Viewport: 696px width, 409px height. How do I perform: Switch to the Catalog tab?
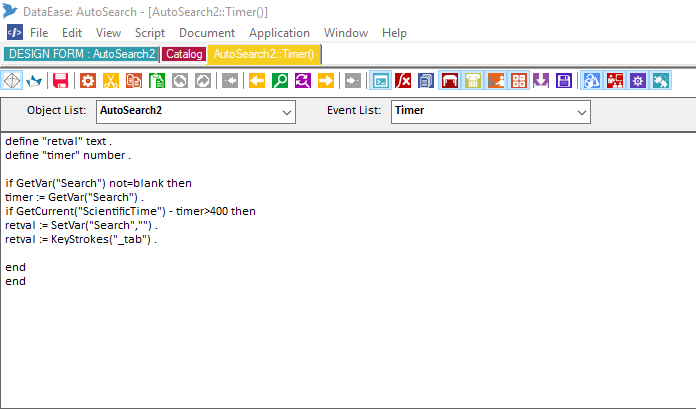[x=184, y=54]
